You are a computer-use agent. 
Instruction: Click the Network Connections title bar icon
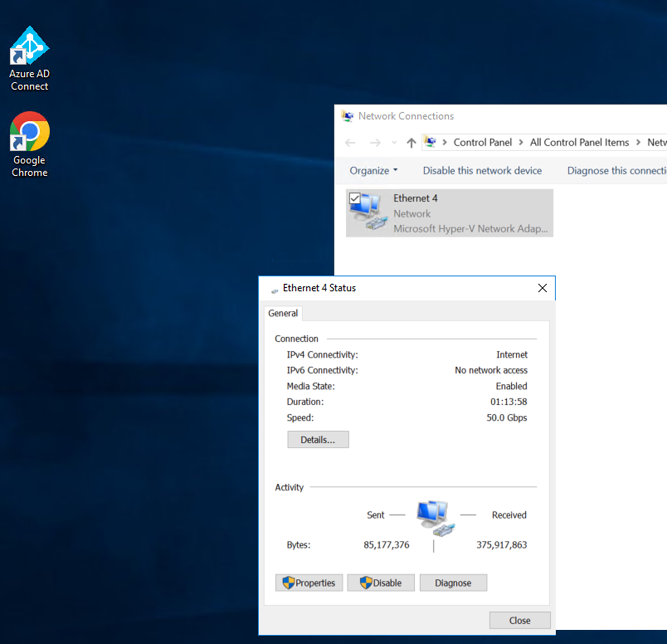tap(347, 116)
